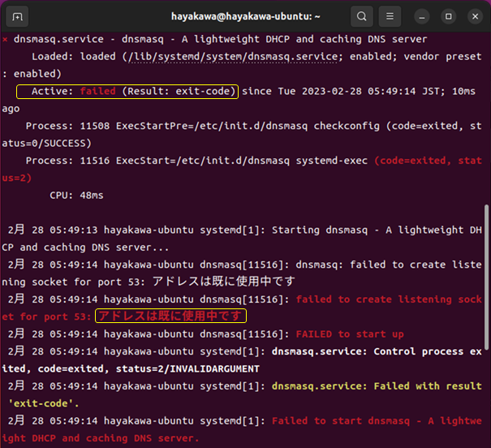Close the terminal window

[473, 16]
